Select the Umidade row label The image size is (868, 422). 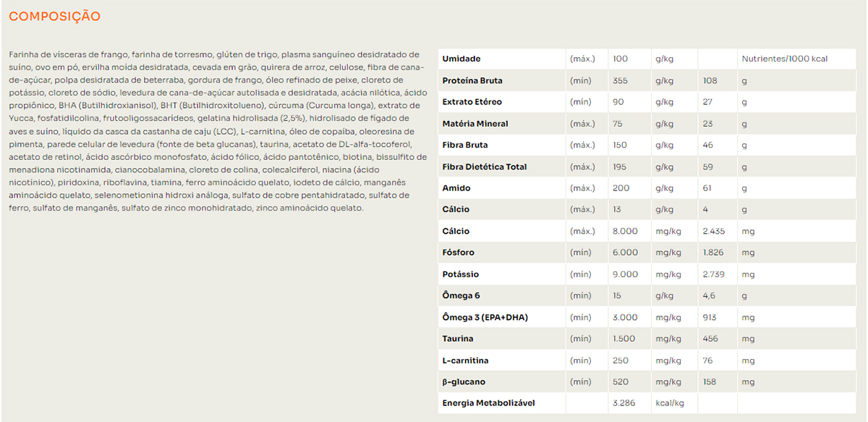click(461, 59)
